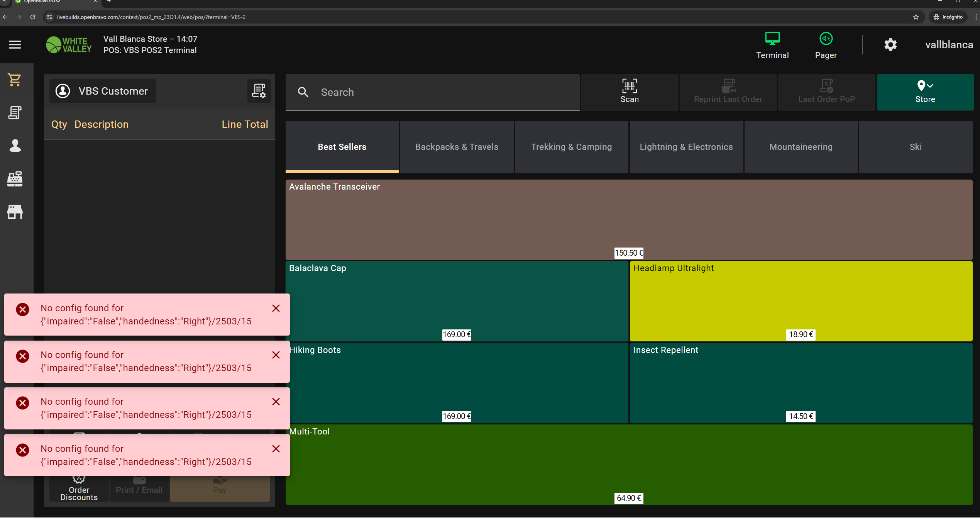Viewport: 980px width, 531px height.
Task: Open the ticket settings icon beside VBS Customer
Action: [x=259, y=91]
